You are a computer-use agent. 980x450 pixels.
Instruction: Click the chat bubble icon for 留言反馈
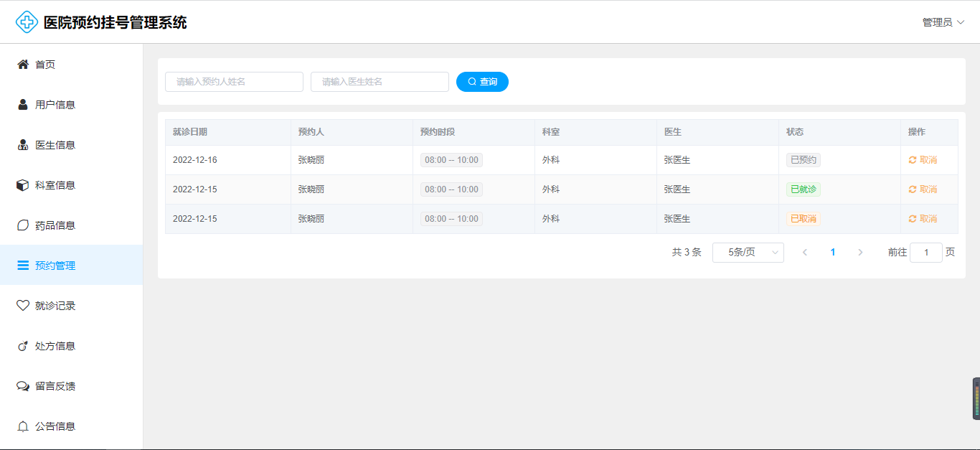coord(23,386)
